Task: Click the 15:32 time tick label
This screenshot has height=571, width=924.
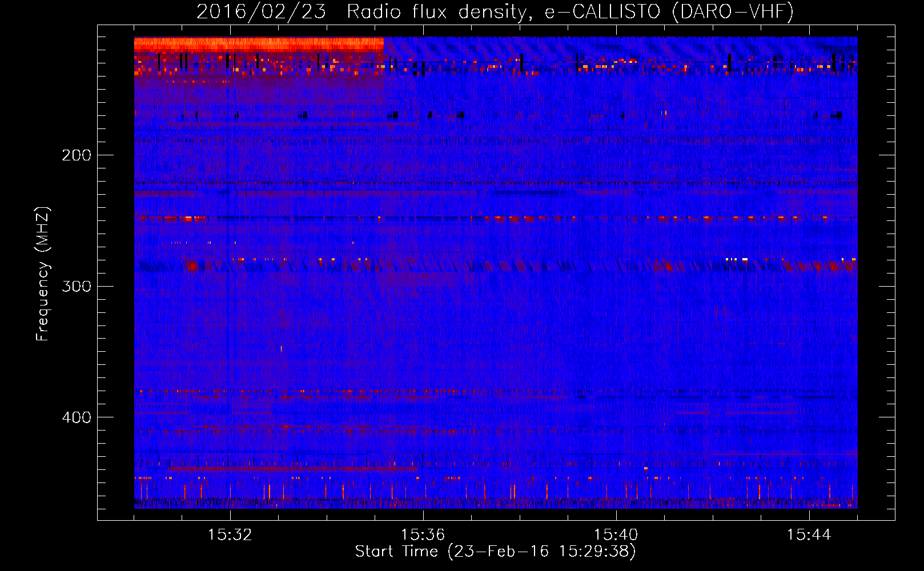Action: [x=230, y=535]
